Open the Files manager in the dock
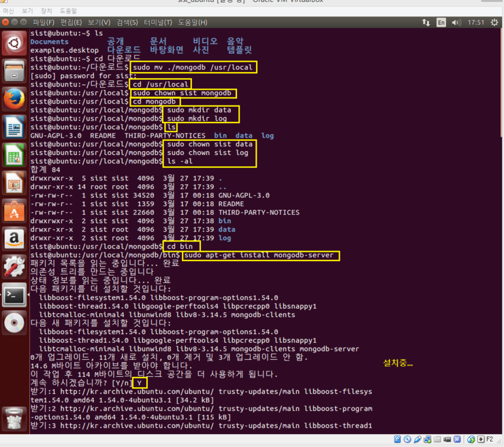This screenshot has height=447, width=504. [x=14, y=71]
